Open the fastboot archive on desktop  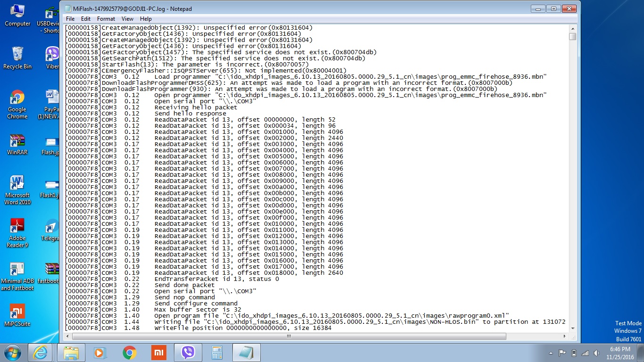point(49,273)
